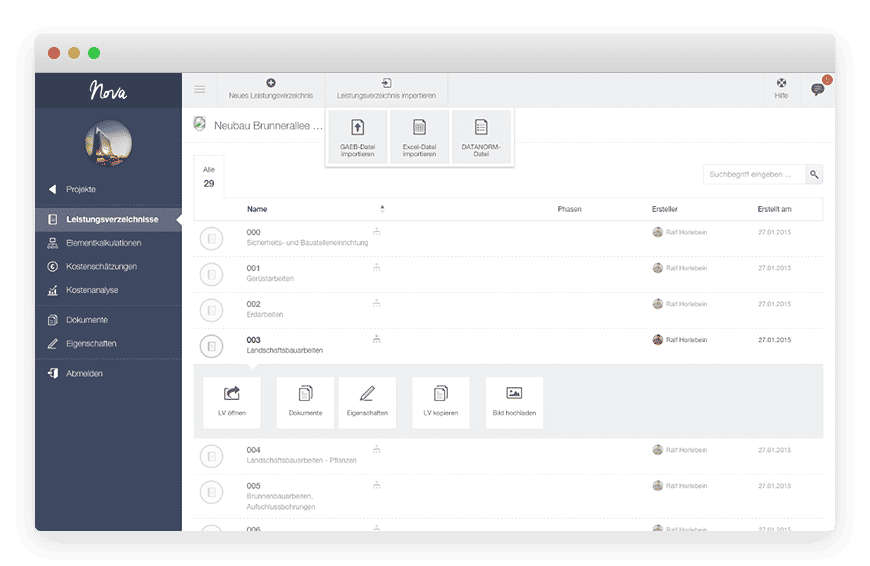Click the green macOS maximize button
This screenshot has height=566, width=870.
pyautogui.click(x=94, y=53)
